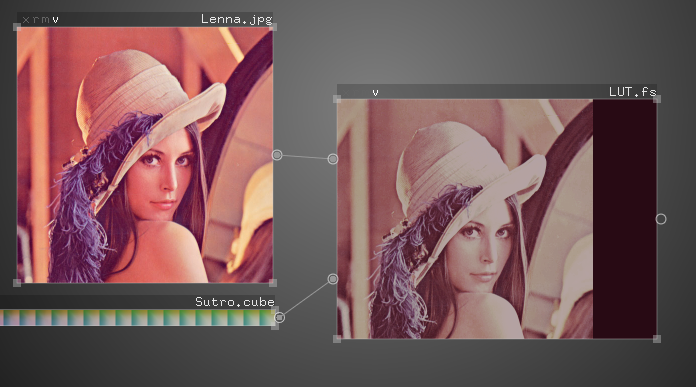Click the m button on Lenna.jpg header
The height and width of the screenshot is (387, 696).
(x=45, y=20)
